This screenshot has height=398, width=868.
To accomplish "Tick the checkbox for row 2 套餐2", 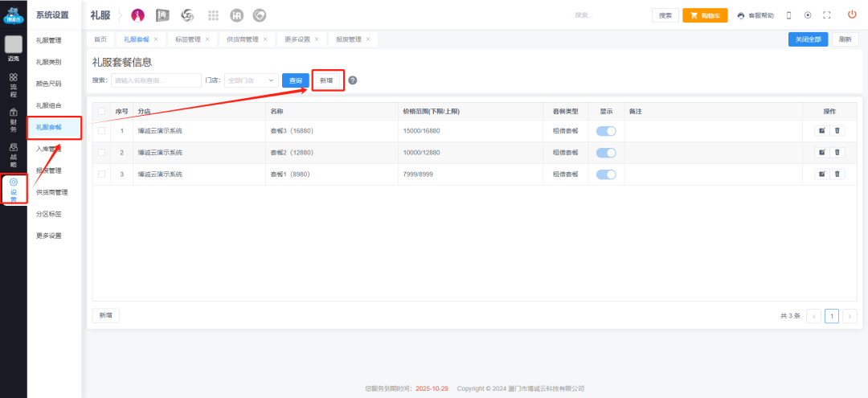I will pos(102,152).
